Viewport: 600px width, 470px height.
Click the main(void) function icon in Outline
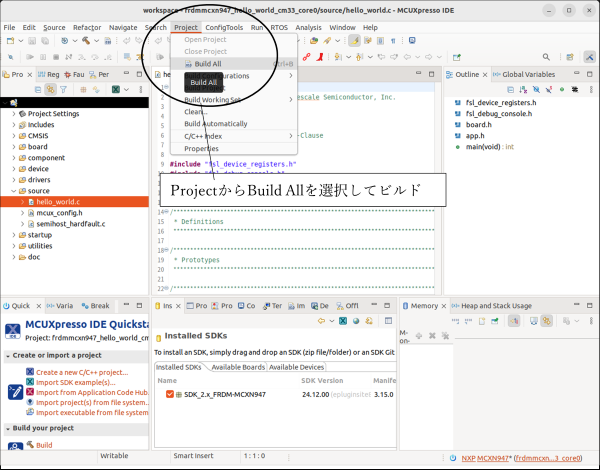point(458,146)
